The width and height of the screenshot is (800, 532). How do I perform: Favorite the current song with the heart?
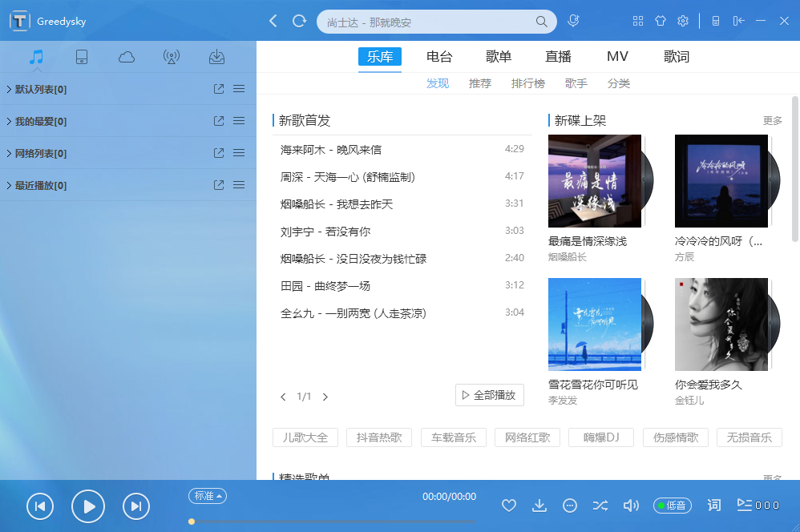(508, 506)
